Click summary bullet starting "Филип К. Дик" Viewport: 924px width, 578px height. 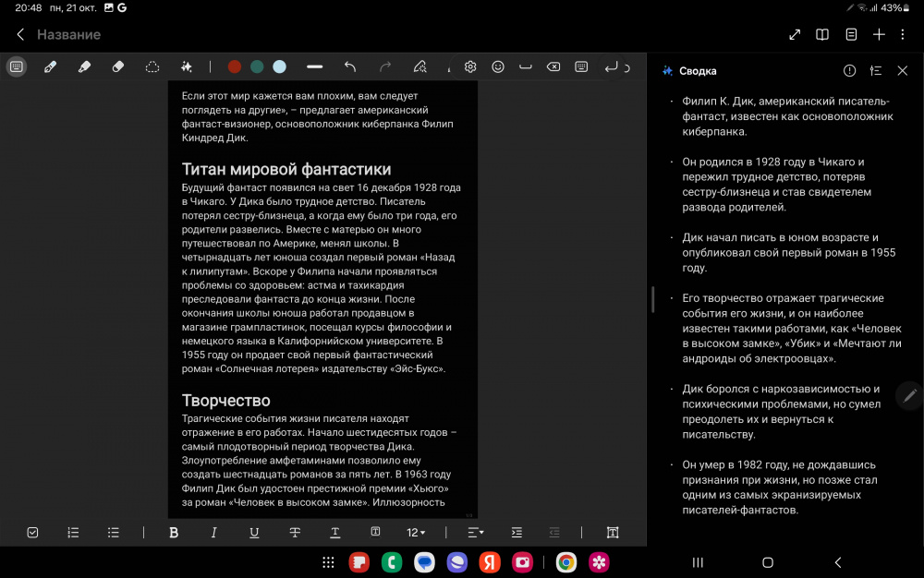[x=788, y=116]
